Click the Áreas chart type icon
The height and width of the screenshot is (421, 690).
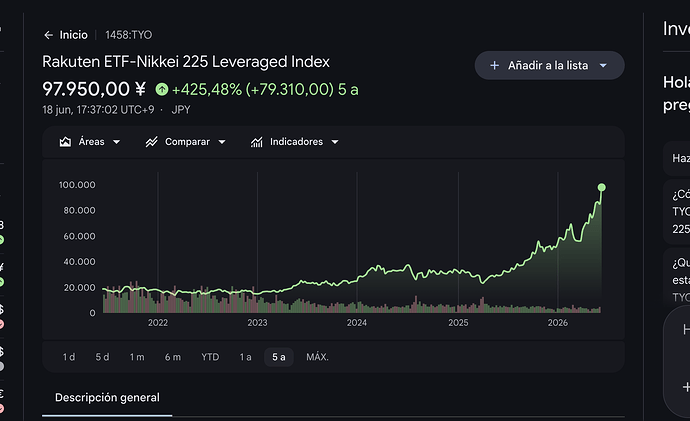click(65, 142)
